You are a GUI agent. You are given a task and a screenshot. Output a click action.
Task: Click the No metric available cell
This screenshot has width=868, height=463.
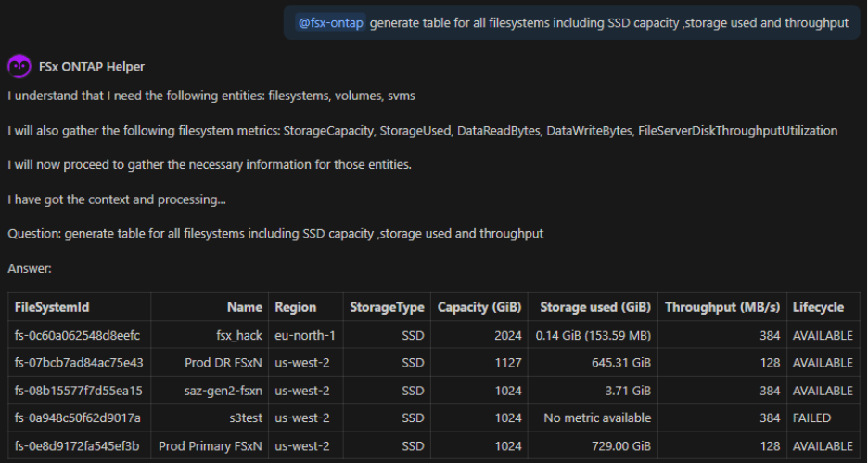[x=597, y=418]
